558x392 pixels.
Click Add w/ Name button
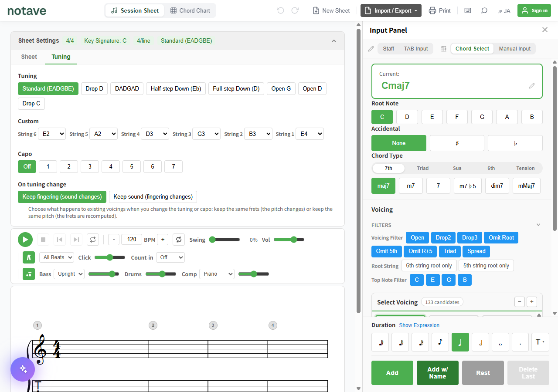click(438, 373)
